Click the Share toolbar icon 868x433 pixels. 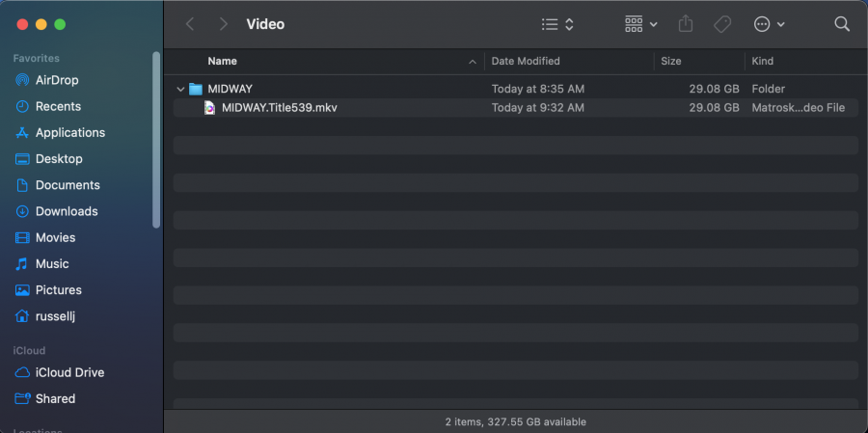pyautogui.click(x=686, y=24)
